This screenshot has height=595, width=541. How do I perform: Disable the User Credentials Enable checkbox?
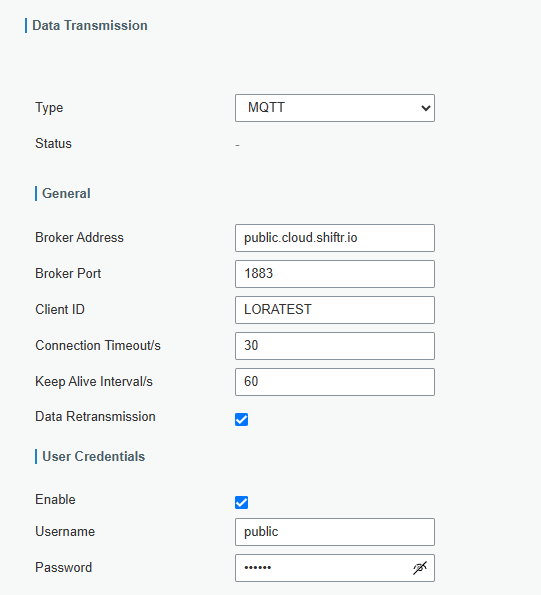point(241,502)
